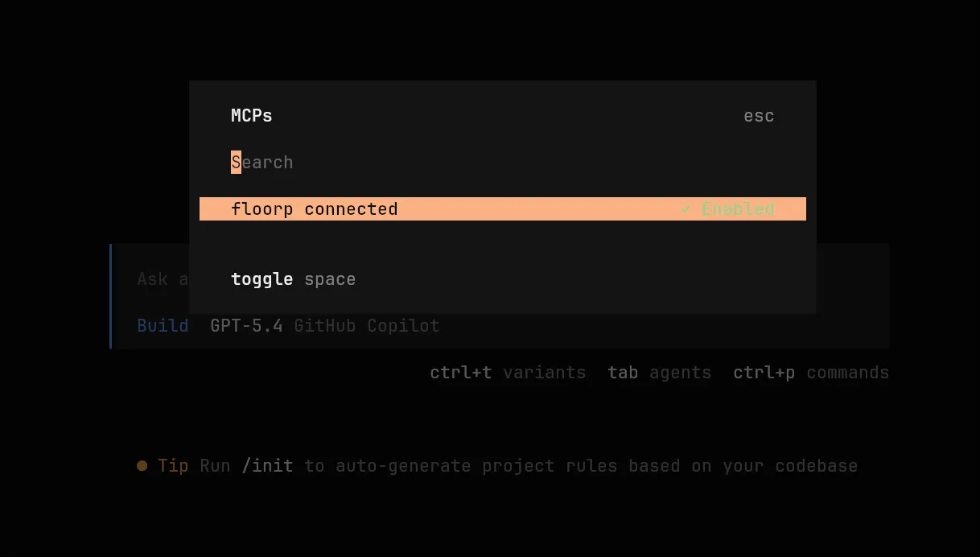
Task: Click the highlighted cursor block in Search
Action: pos(236,163)
